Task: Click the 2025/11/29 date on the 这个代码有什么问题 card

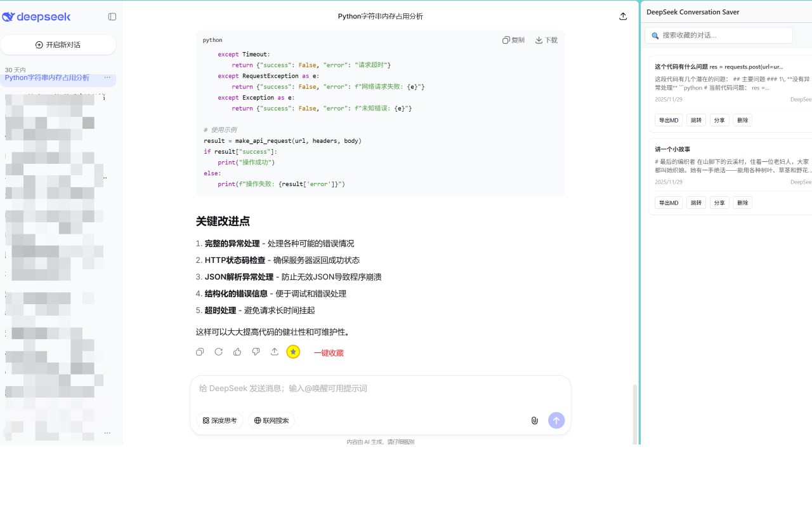Action: pos(669,100)
